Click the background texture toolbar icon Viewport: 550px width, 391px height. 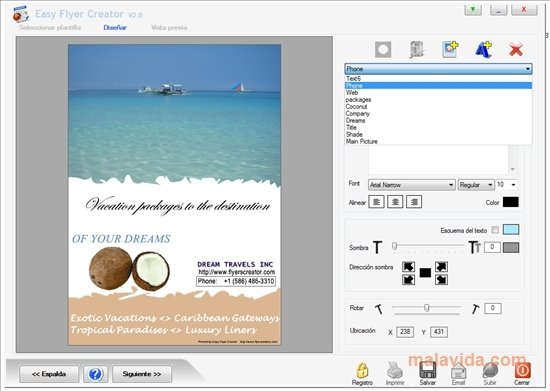point(417,49)
